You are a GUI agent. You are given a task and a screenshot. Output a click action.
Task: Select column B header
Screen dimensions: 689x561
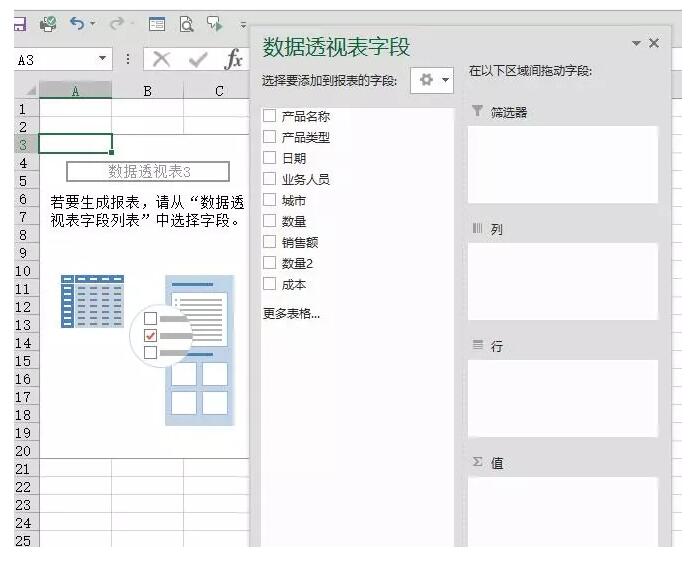(147, 91)
